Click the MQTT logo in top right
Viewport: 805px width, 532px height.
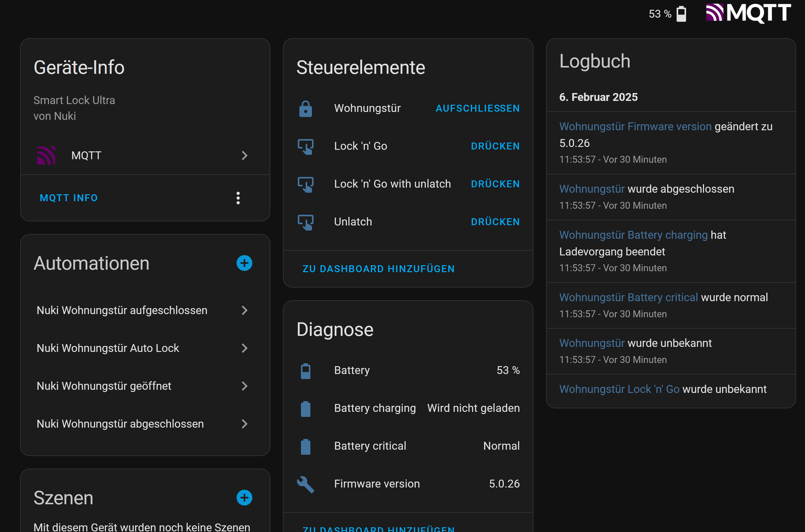click(x=748, y=13)
